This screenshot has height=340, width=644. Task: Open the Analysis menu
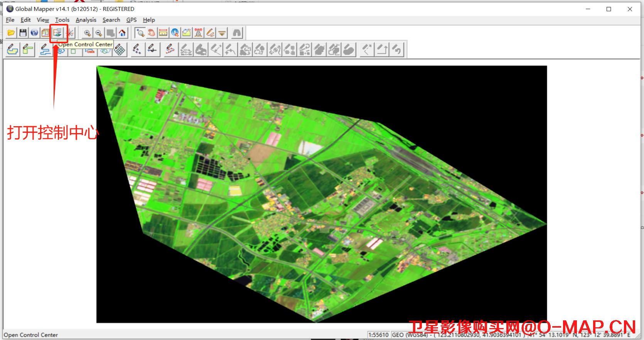coord(86,20)
